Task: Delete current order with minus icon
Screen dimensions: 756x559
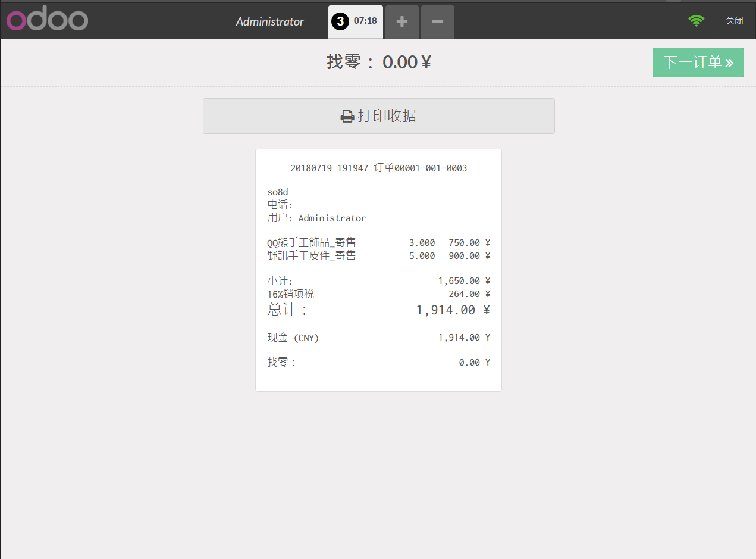Action: (438, 22)
